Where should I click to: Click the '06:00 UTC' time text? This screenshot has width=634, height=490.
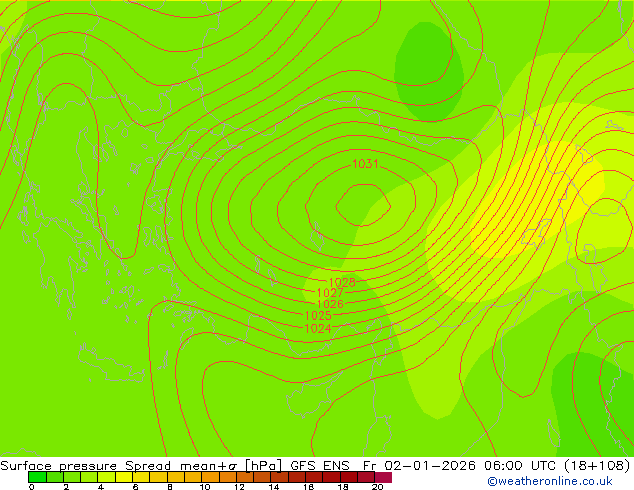click(x=522, y=466)
